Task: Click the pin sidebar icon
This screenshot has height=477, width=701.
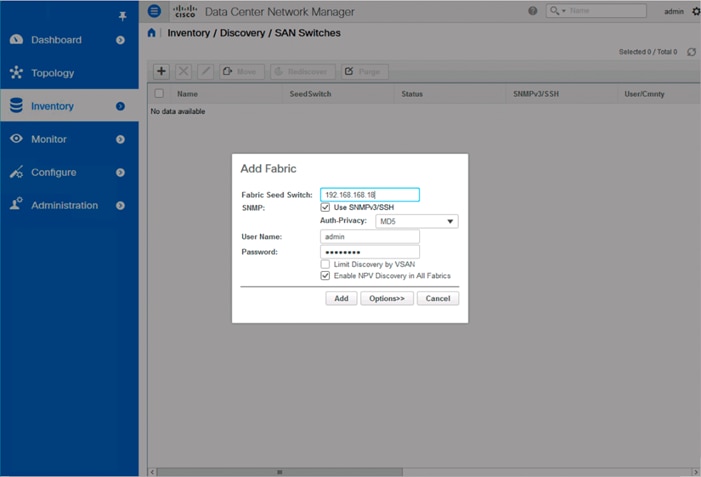Action: coord(122,17)
